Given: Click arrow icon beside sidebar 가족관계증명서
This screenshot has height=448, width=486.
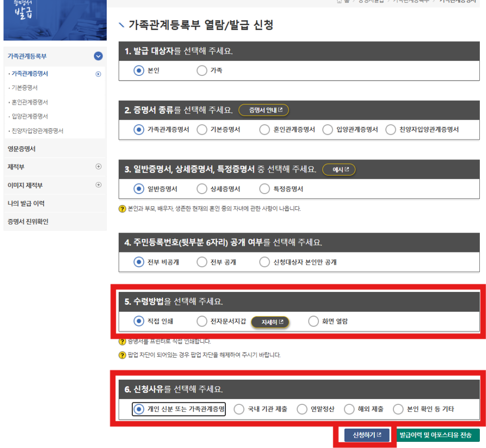Looking at the screenshot, I should click(98, 74).
